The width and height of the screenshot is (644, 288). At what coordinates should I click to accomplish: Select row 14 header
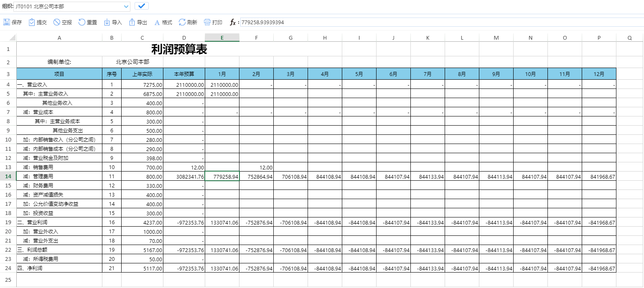click(x=8, y=177)
